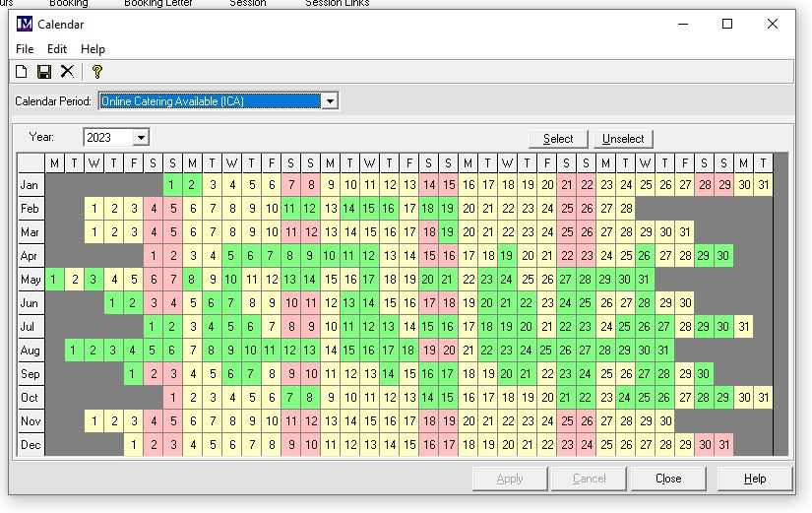Click pink October 1 day cell
Screen dimensions: 812x513
[172, 398]
